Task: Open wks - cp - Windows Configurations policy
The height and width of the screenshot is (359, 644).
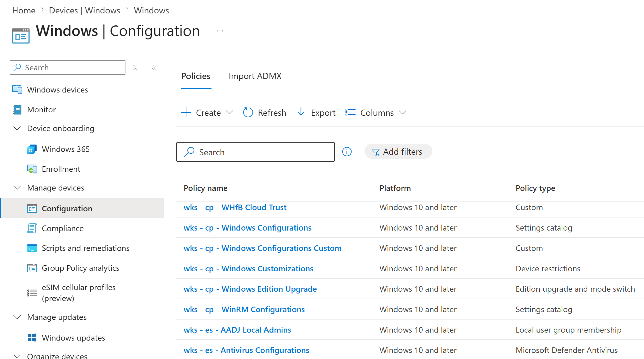Action: [x=248, y=228]
